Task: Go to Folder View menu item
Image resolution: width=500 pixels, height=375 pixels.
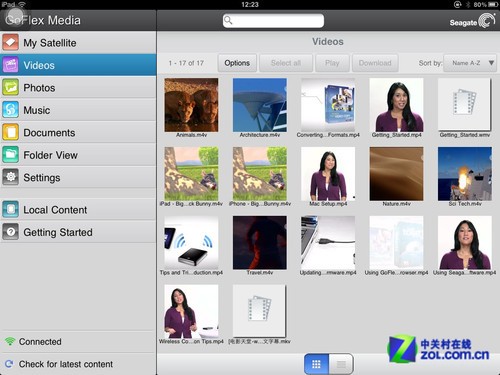Action: 78,155
